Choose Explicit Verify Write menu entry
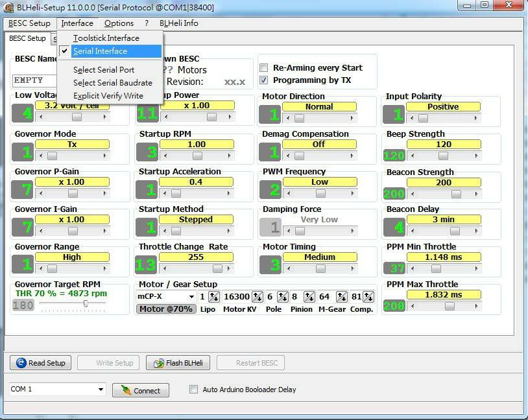Image resolution: width=528 pixels, height=420 pixels. tap(110, 96)
